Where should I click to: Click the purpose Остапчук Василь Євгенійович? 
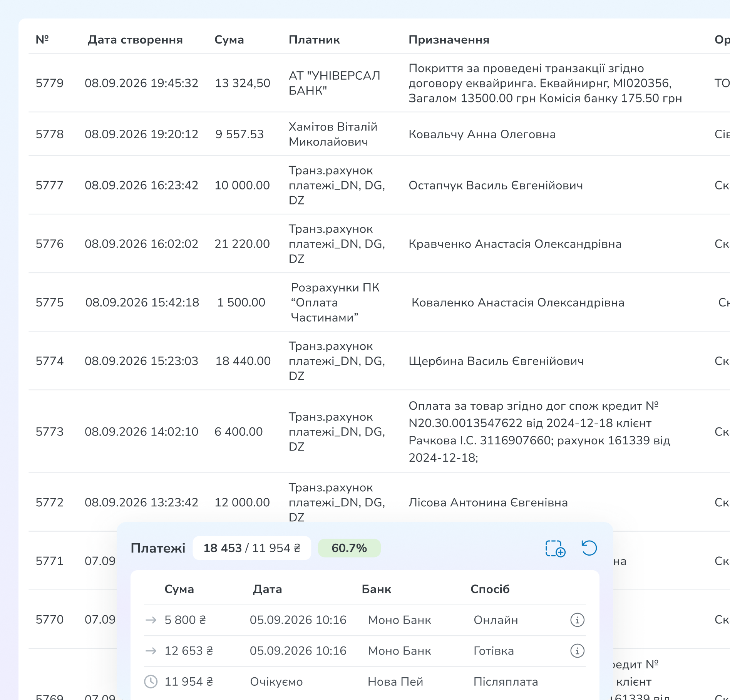(496, 185)
